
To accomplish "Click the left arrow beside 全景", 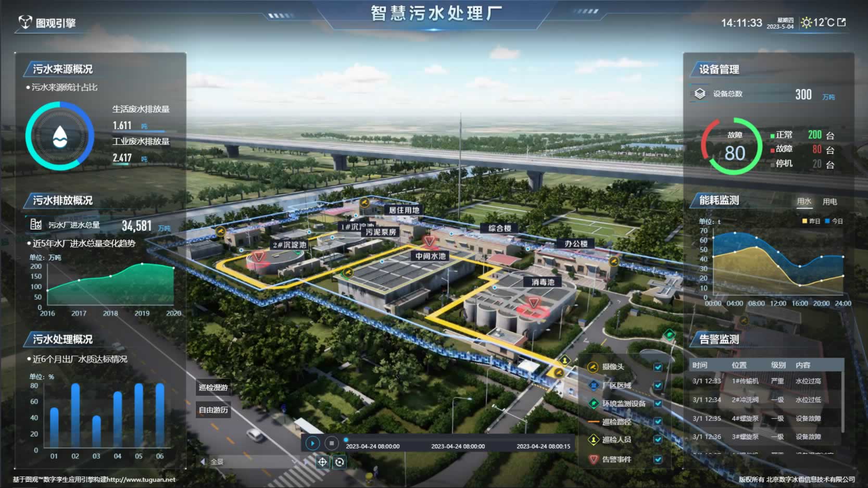I will coord(203,462).
